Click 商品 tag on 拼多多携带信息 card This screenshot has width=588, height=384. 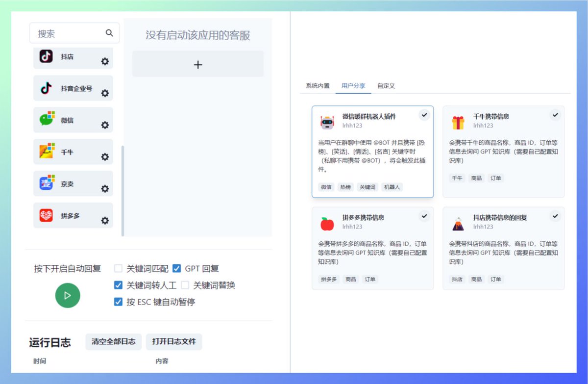(x=351, y=279)
